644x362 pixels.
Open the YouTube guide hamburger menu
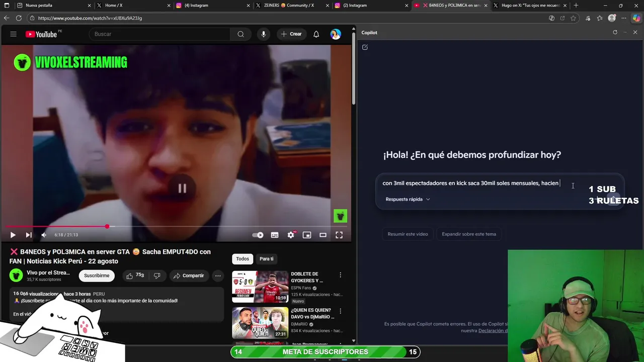pyautogui.click(x=14, y=34)
